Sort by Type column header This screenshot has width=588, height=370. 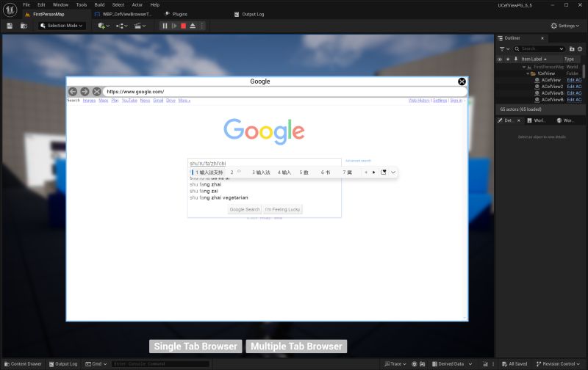(x=569, y=59)
